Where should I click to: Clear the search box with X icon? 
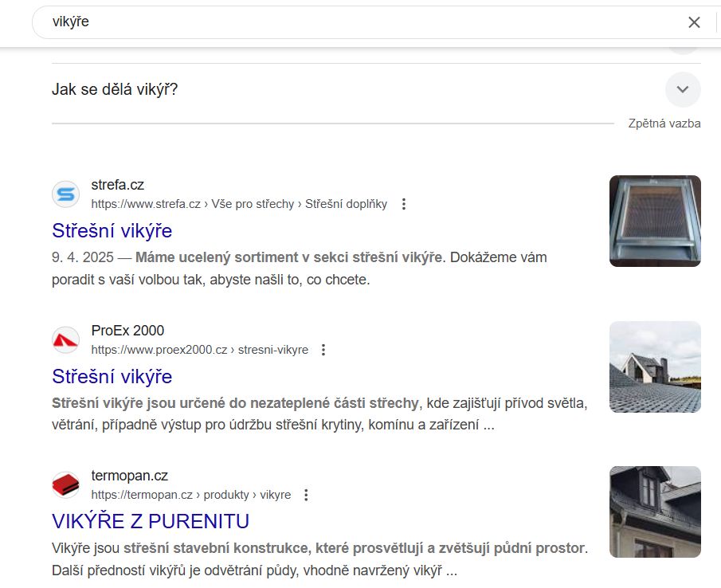click(694, 22)
